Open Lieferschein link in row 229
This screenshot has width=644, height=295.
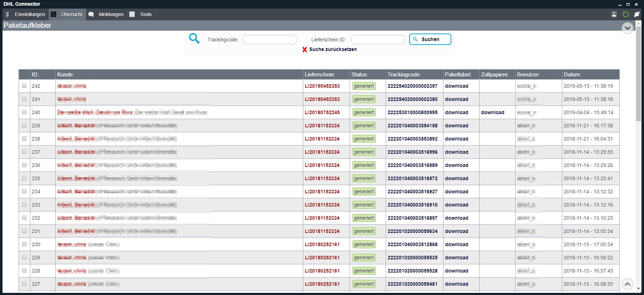[x=322, y=258]
